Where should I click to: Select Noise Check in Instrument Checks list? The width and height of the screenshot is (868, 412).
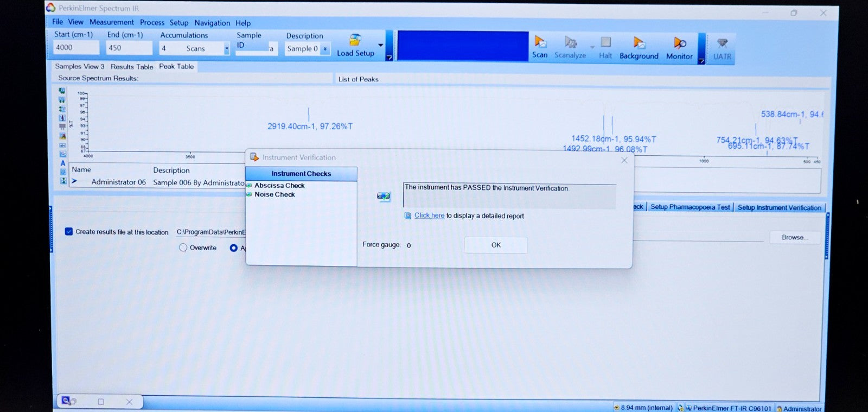(x=275, y=194)
